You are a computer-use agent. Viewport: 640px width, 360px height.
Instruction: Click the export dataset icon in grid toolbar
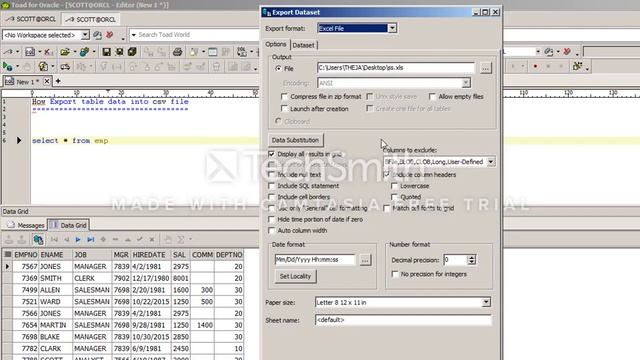38,240
